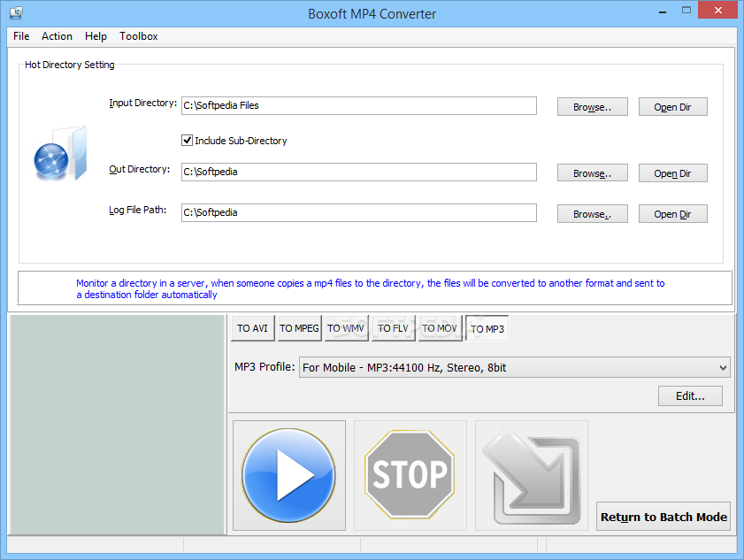This screenshot has width=744, height=560.
Task: Switch to the TO FLV tab
Action: [393, 328]
